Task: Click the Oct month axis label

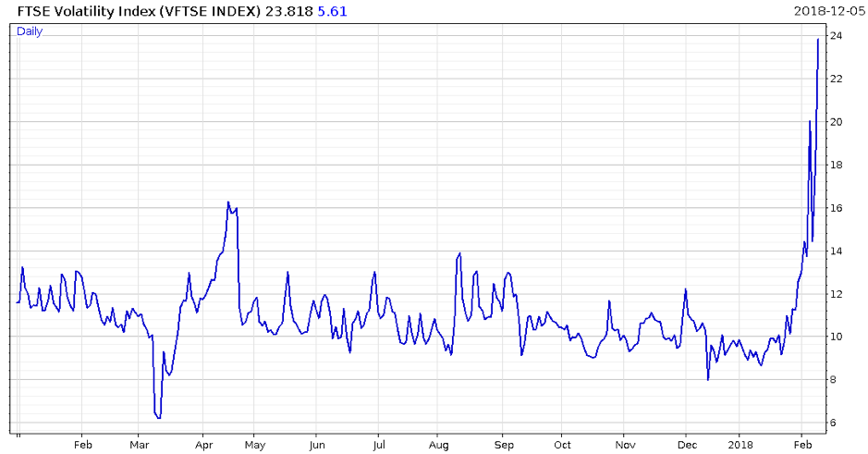Action: (x=561, y=443)
